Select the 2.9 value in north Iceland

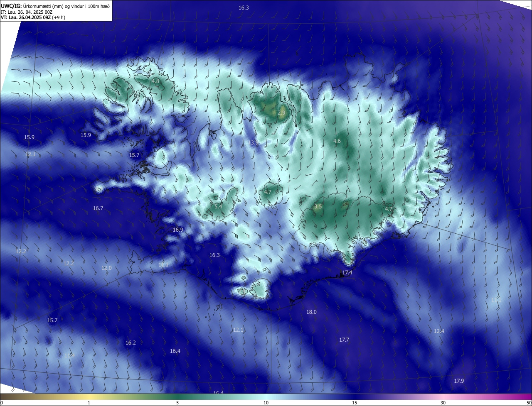coord(281,113)
